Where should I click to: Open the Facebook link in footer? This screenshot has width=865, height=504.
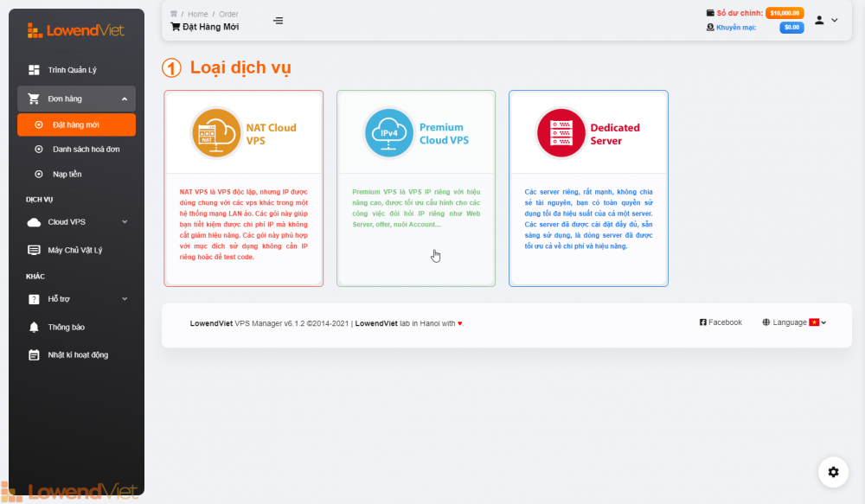(721, 322)
